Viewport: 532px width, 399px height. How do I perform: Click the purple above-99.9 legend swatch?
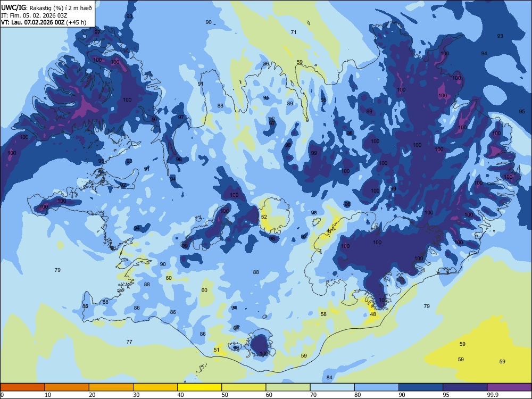coord(509,387)
